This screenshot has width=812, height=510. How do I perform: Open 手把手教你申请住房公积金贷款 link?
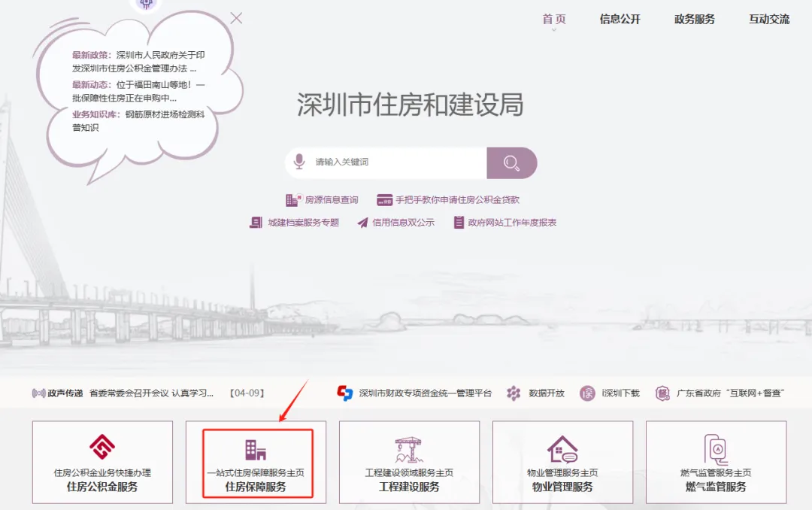457,199
